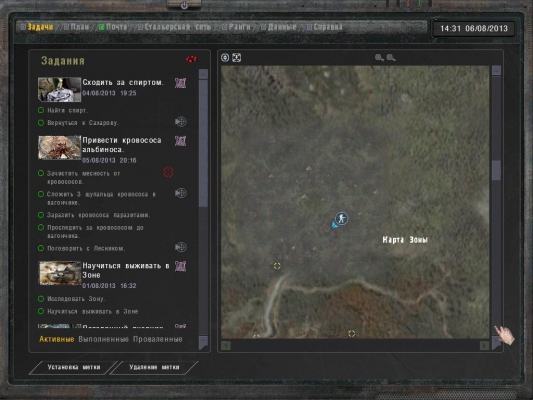Zoom the map with the left magnifier
This screenshot has width=533, height=400.
(x=379, y=58)
